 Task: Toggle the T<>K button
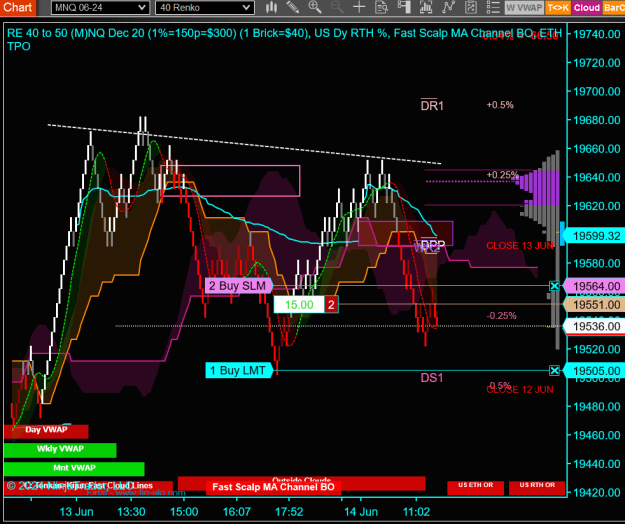coord(558,8)
